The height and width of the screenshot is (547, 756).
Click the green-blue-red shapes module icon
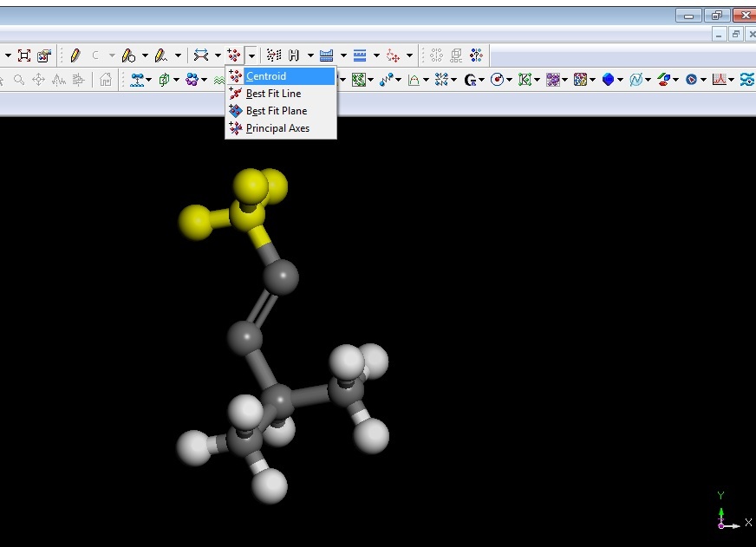click(x=664, y=80)
